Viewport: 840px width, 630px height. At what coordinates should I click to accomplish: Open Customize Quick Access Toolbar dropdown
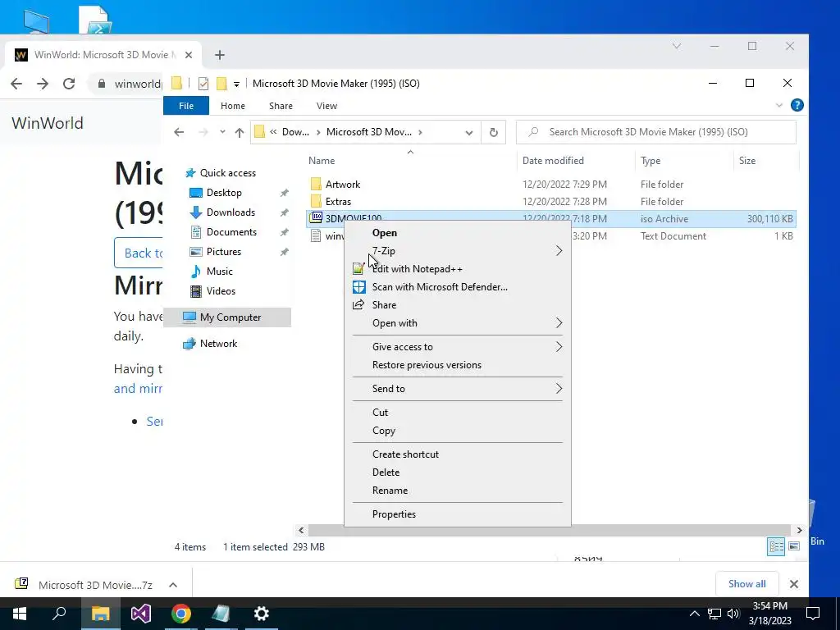pos(236,84)
